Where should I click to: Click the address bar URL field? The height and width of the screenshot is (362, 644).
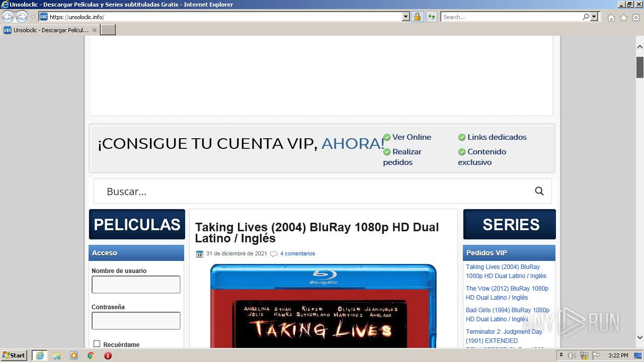[225, 17]
